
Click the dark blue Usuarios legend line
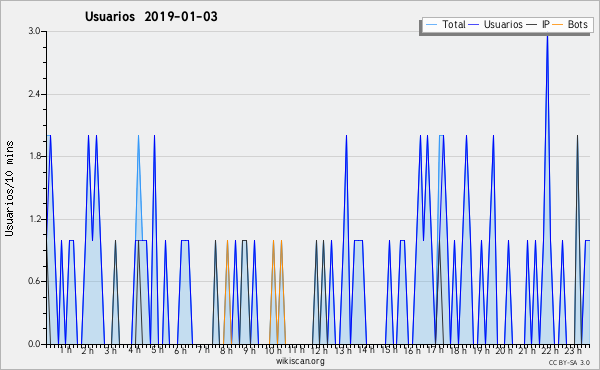click(474, 25)
